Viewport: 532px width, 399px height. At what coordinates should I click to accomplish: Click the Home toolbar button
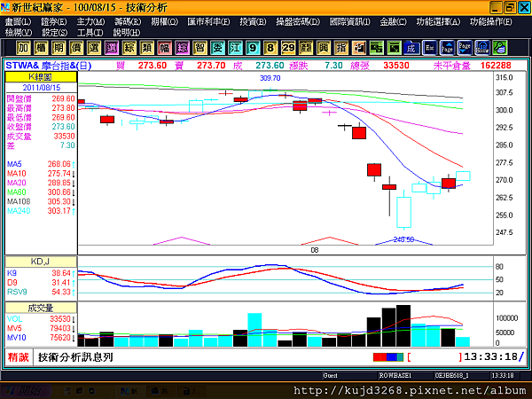pyautogui.click(x=482, y=48)
